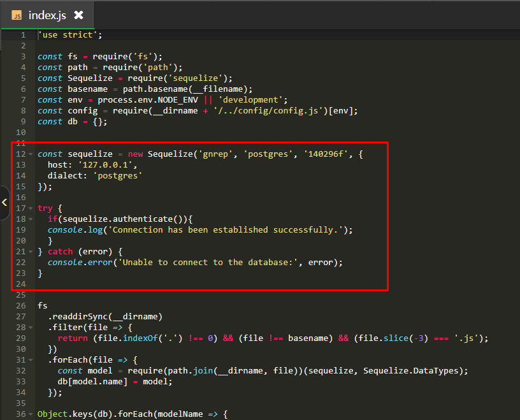The height and width of the screenshot is (420, 520).
Task: Click line number 24 in the gutter
Action: pos(20,284)
